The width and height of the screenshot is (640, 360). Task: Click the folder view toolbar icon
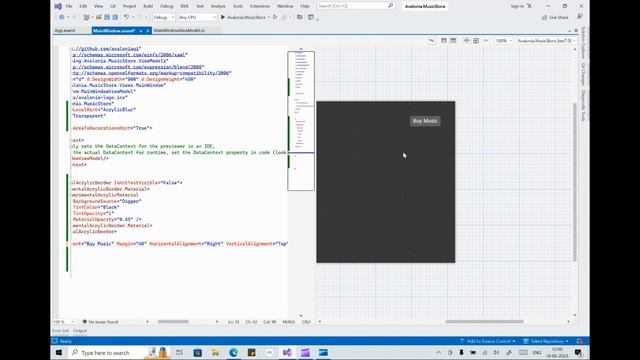click(x=300, y=17)
